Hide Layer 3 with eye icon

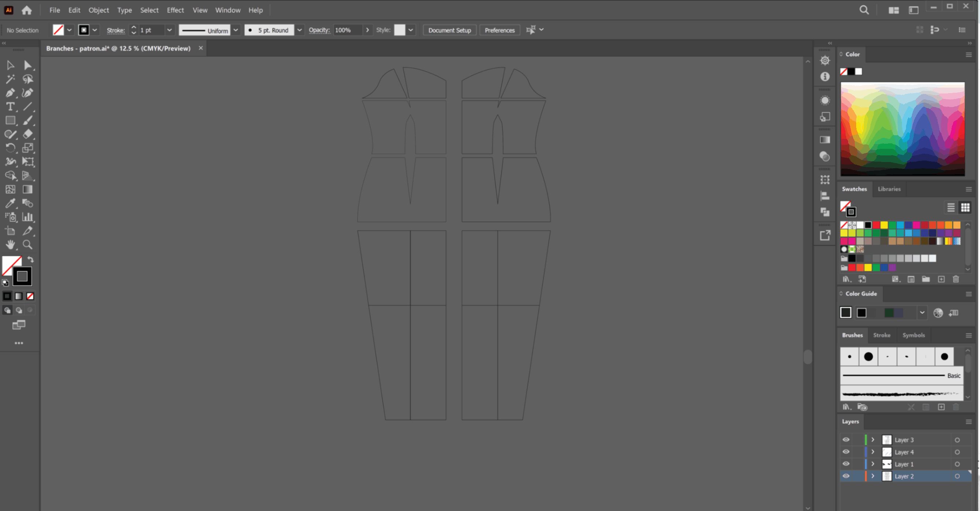pos(846,440)
